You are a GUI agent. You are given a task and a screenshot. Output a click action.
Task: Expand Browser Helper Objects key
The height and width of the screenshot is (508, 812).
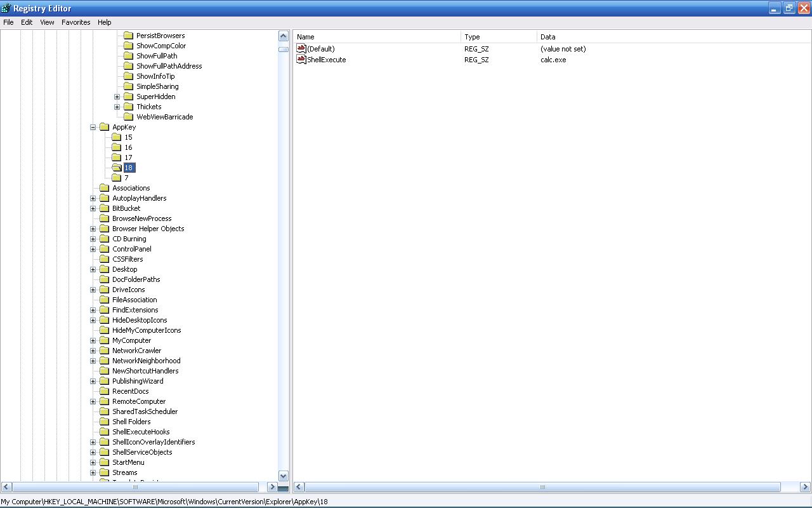(93, 229)
